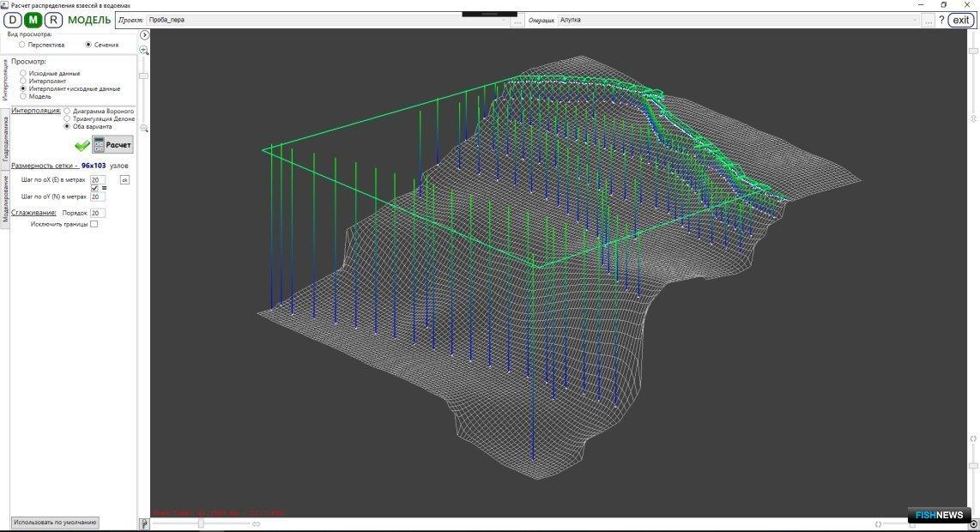Click the Шаг по oX input field
Image resolution: width=980 pixels, height=532 pixels.
[x=98, y=180]
